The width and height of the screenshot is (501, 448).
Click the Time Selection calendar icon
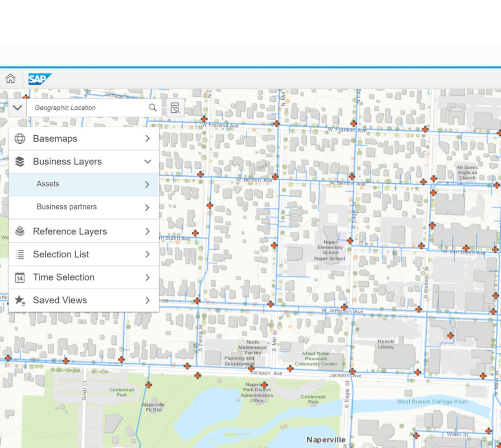(x=20, y=277)
